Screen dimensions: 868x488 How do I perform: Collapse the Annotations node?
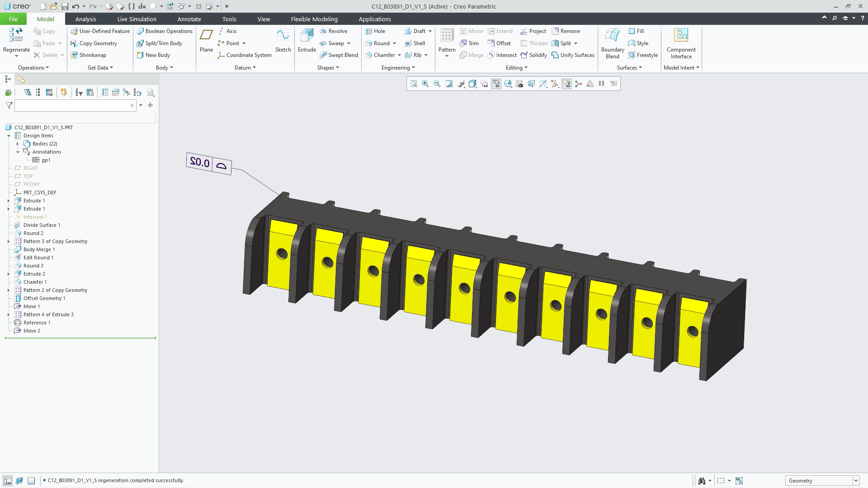tap(18, 152)
